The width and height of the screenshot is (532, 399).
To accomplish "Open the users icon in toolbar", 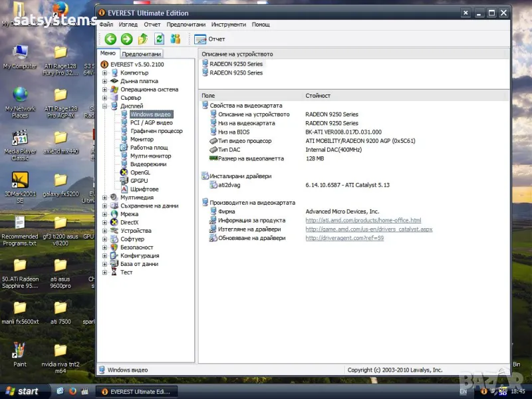I will click(x=176, y=39).
